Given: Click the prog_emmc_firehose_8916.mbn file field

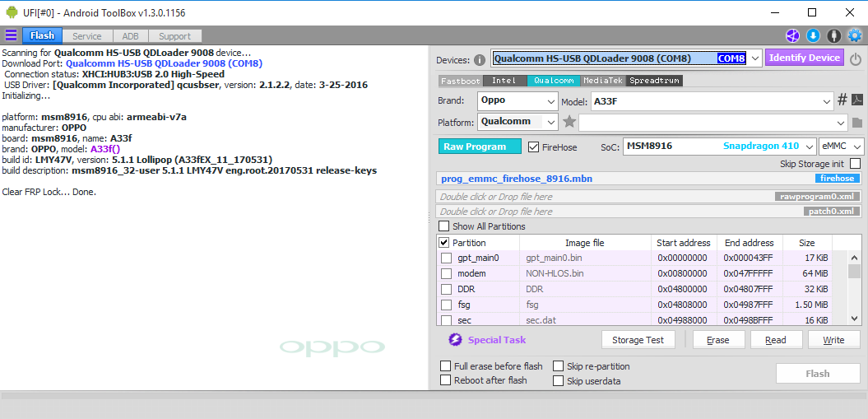Looking at the screenshot, I should 649,179.
